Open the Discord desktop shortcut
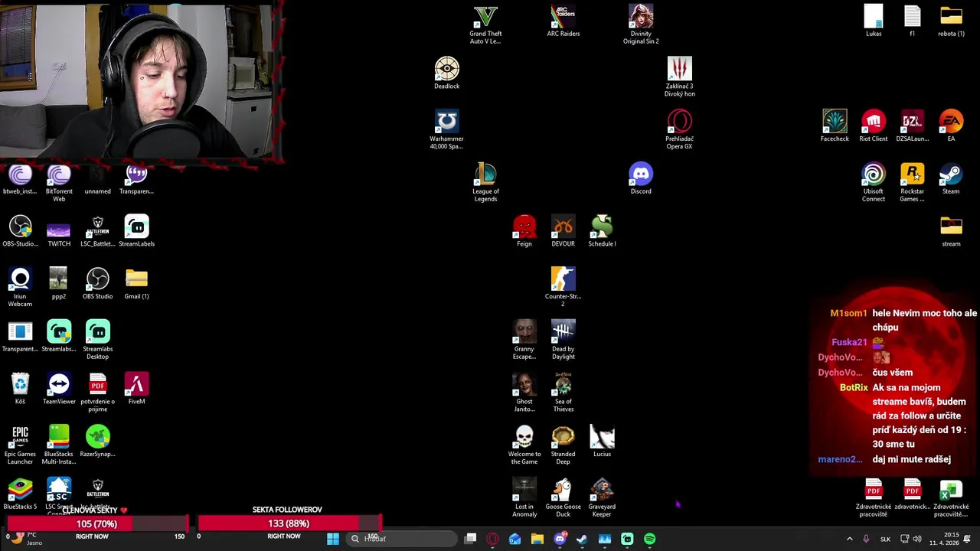The width and height of the screenshot is (980, 551). coord(641,179)
